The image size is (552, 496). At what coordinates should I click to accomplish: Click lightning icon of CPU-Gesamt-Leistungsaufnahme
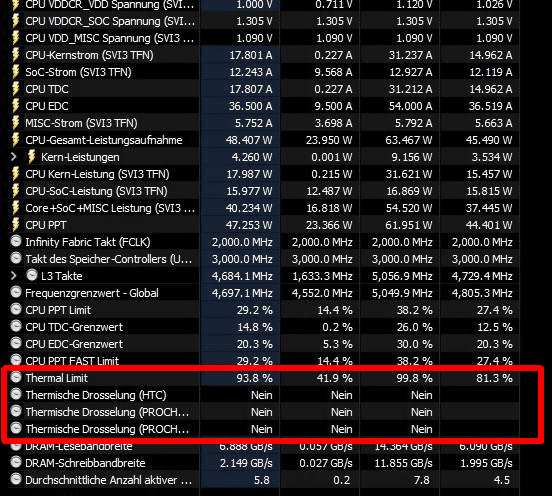pos(15,140)
